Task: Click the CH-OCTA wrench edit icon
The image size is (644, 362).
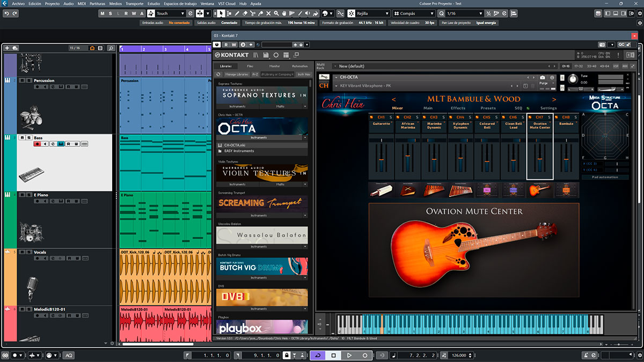Action: coord(324,77)
